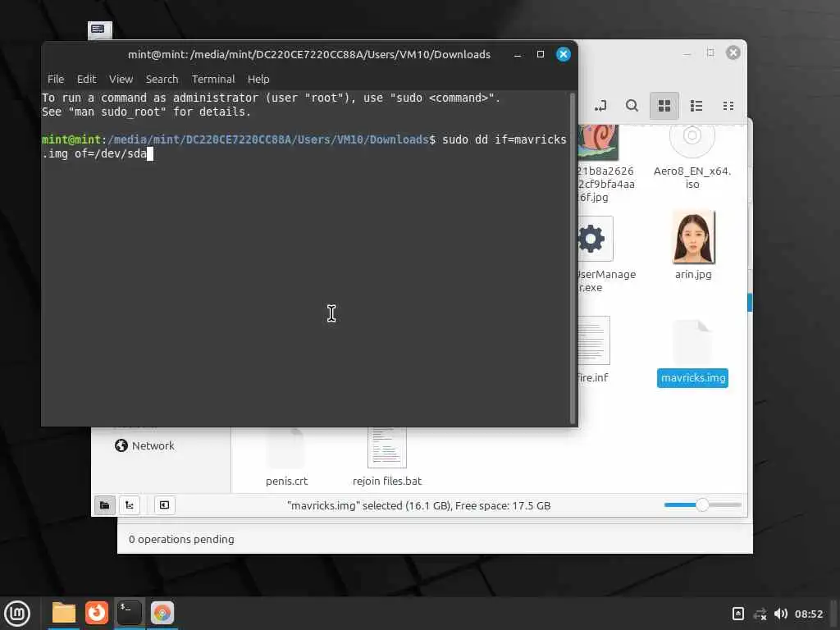This screenshot has width=840, height=630.
Task: Open the terminal File menu
Action: (x=56, y=80)
